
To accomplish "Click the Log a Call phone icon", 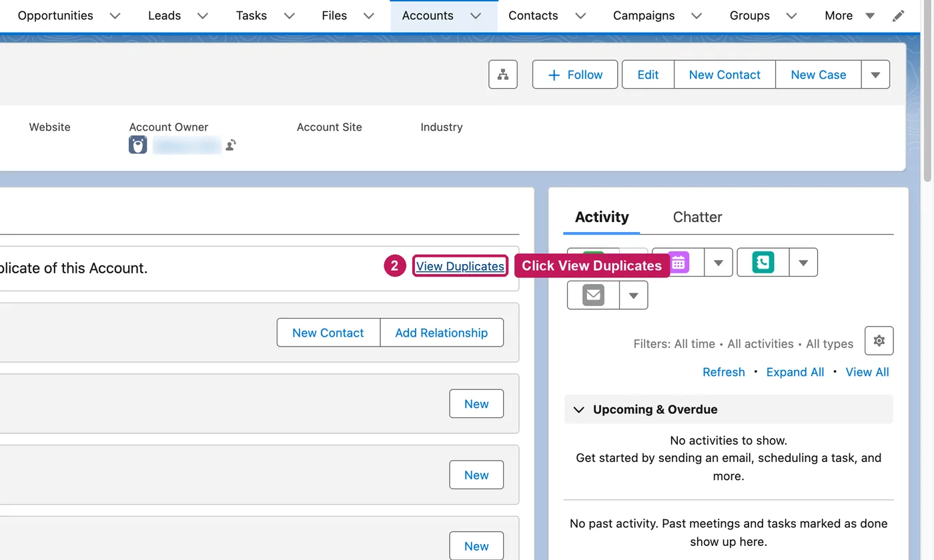I will coord(763,263).
